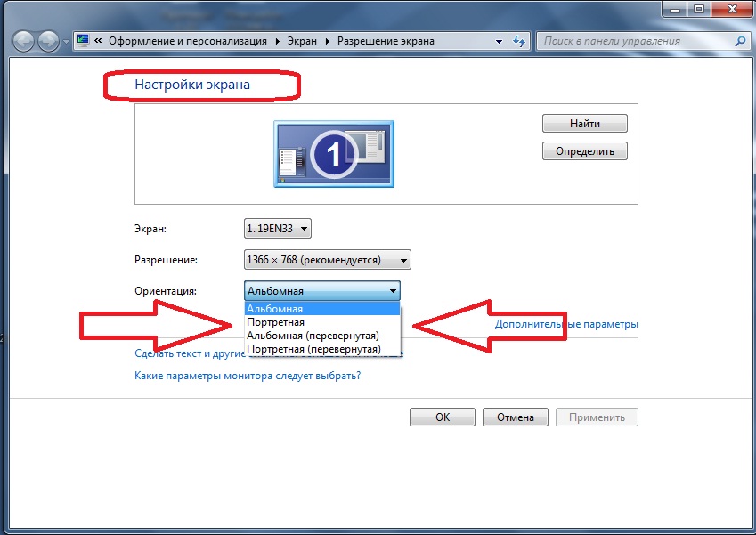Collapse the Ориентация dropdown via its arrow

point(392,291)
